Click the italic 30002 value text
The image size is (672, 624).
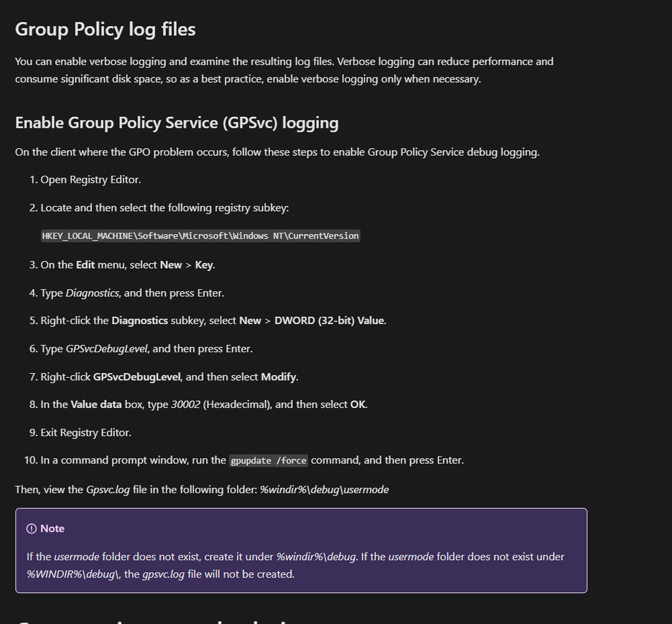pyautogui.click(x=186, y=405)
